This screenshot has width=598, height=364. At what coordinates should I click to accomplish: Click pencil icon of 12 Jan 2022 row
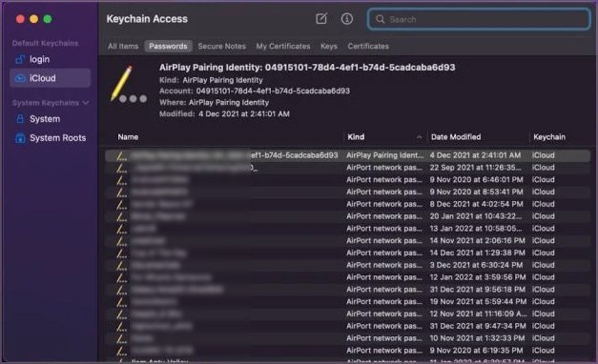coord(121,277)
